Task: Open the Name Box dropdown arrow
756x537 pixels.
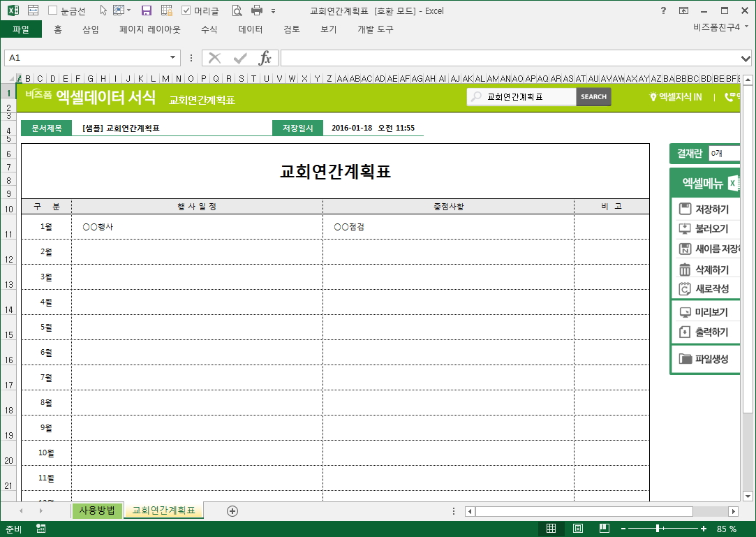Action: click(172, 58)
